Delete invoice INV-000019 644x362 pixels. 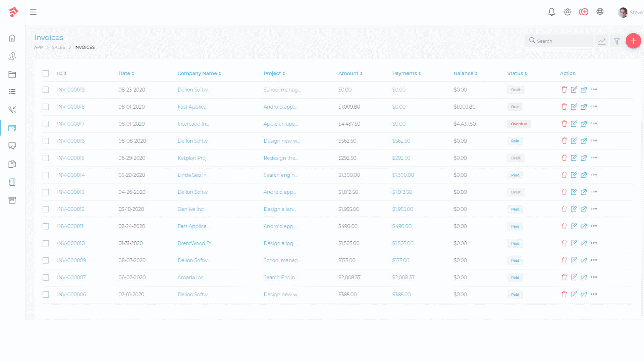(x=564, y=89)
